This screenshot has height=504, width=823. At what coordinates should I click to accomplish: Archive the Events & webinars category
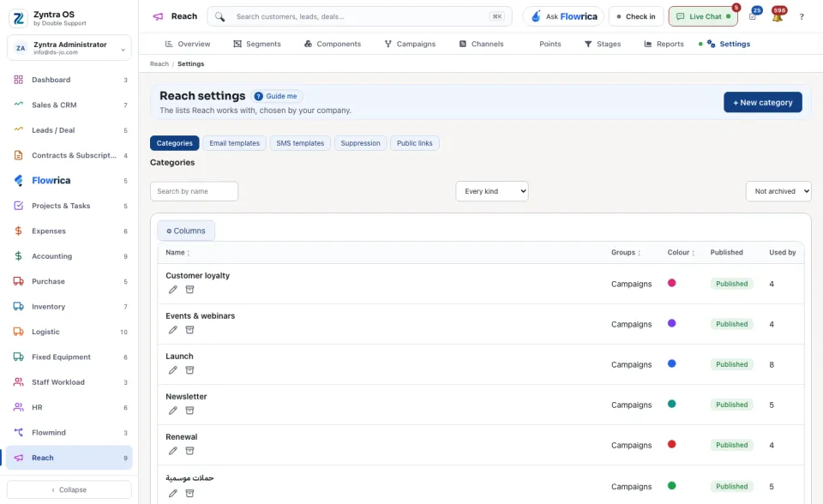pos(189,330)
